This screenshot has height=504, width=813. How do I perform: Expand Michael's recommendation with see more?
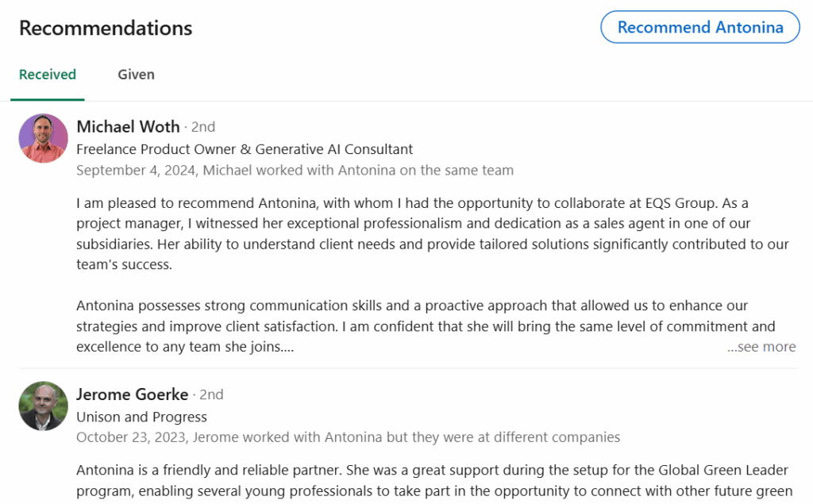[x=761, y=347]
